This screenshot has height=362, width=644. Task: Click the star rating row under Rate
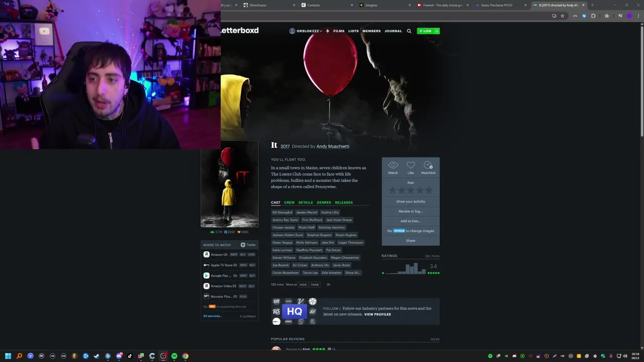[x=411, y=190]
